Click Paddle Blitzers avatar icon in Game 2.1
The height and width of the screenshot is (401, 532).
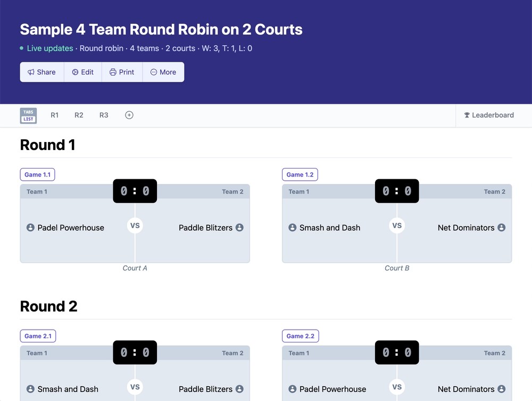239,389
